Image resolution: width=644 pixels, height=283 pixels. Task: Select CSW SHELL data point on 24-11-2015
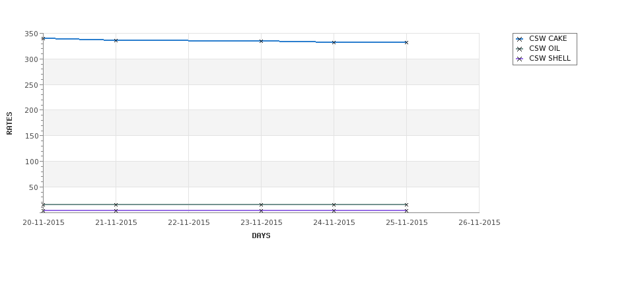click(x=334, y=211)
